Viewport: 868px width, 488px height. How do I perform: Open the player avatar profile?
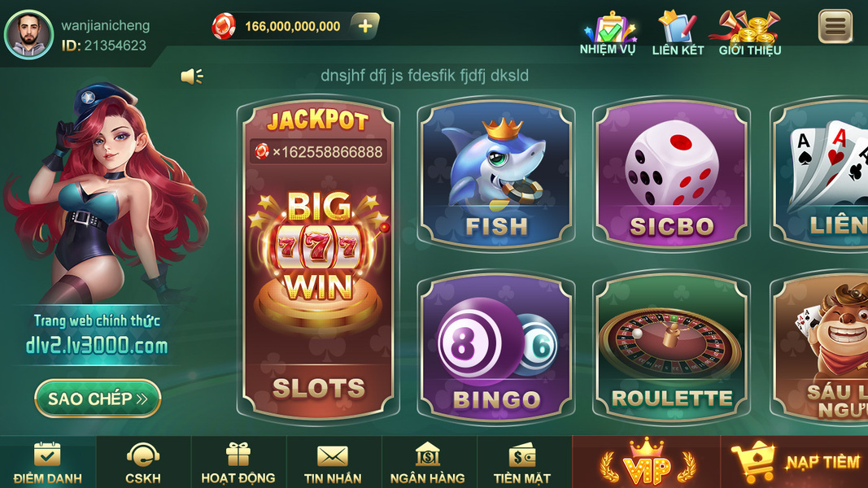28,34
